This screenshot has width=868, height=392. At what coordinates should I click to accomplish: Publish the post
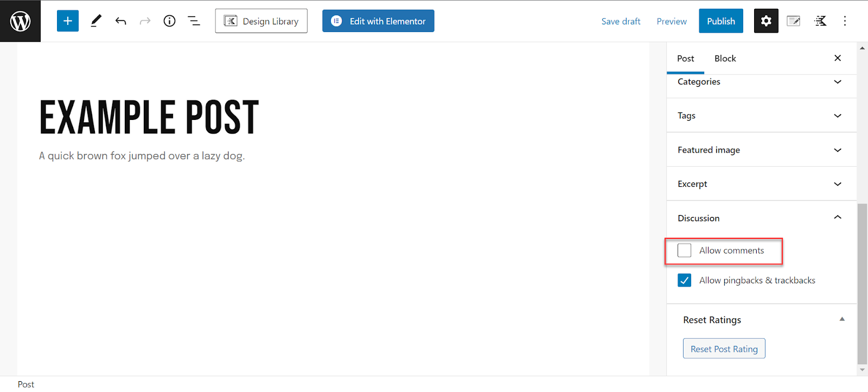721,21
